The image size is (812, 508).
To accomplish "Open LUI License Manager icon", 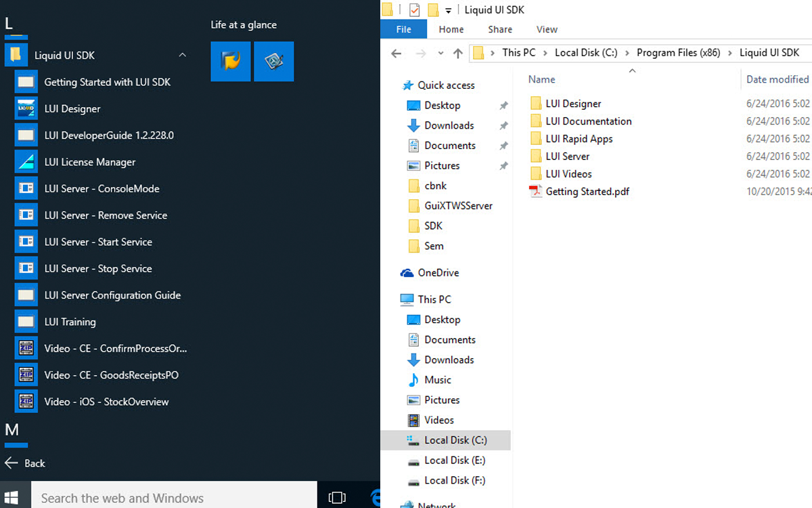I will [26, 162].
